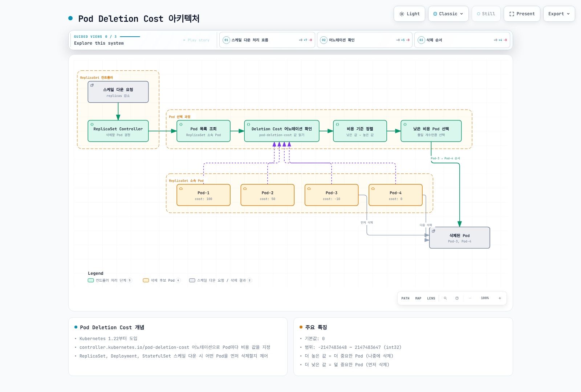Open guided view 어노테이션 확인
This screenshot has width=581, height=392.
pyautogui.click(x=365, y=40)
